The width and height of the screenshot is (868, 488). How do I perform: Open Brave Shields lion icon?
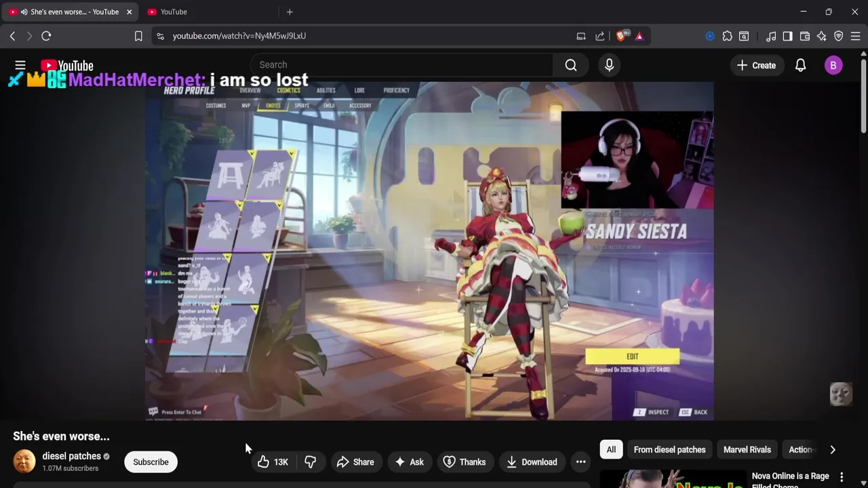click(621, 36)
